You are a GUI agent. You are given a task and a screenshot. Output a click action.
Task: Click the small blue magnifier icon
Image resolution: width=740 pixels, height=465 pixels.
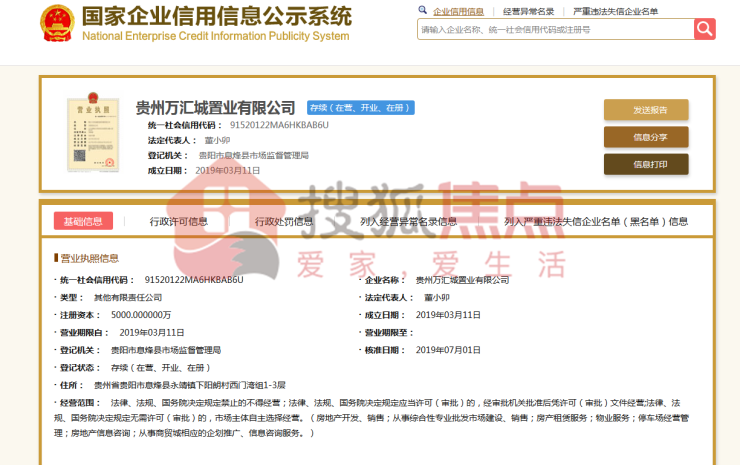pyautogui.click(x=422, y=9)
